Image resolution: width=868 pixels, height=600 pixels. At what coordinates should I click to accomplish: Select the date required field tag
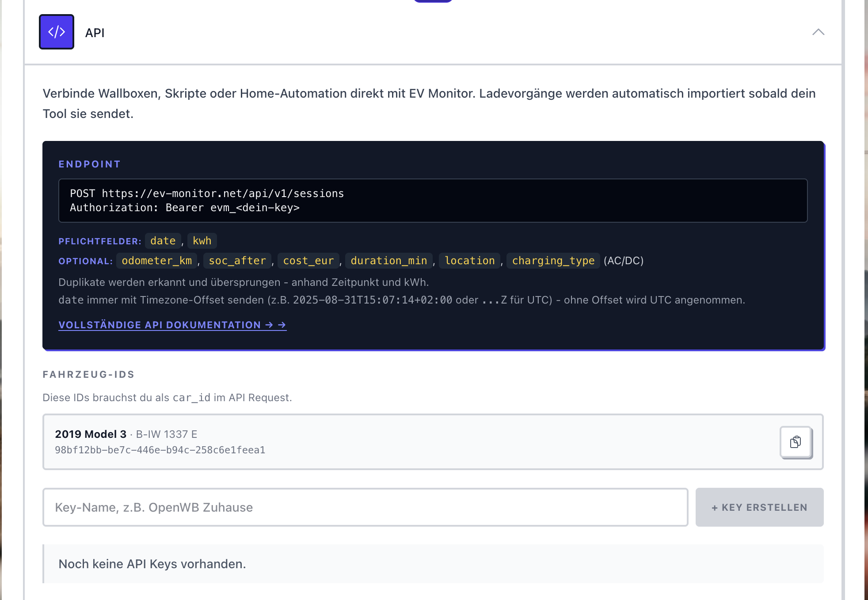(163, 241)
